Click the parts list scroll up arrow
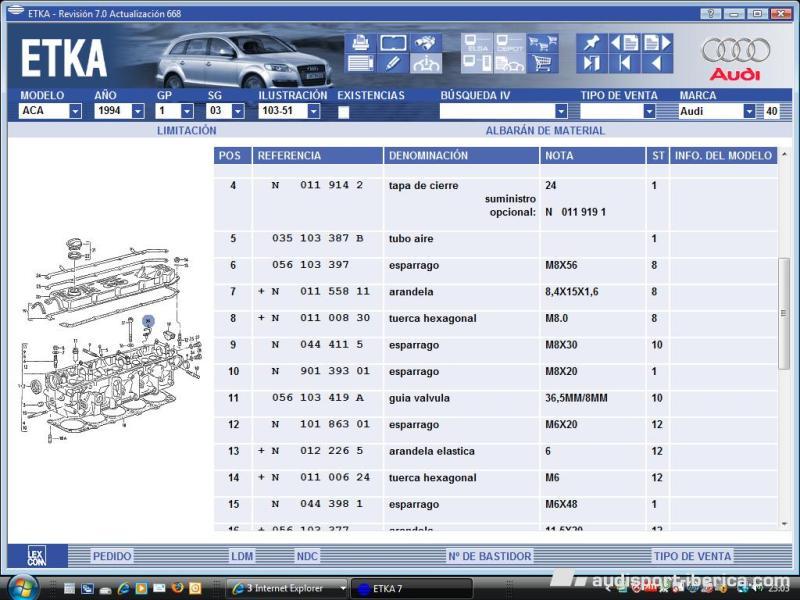The height and width of the screenshot is (600, 800). tap(784, 154)
